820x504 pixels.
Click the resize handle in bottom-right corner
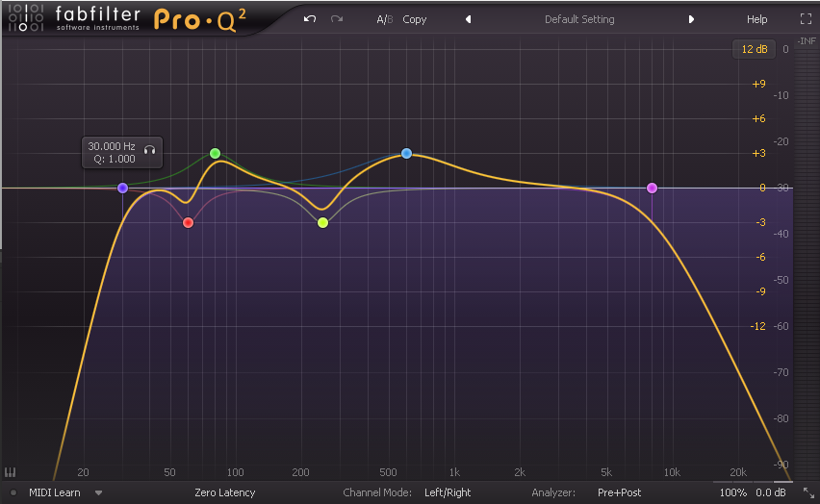[x=808, y=492]
